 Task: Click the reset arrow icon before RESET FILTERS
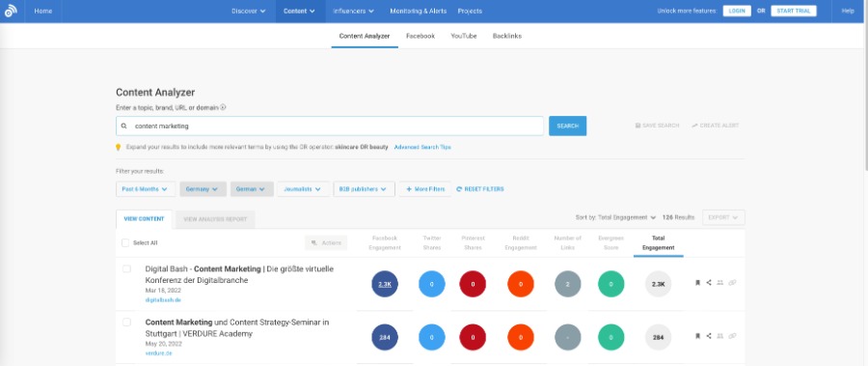coord(459,189)
